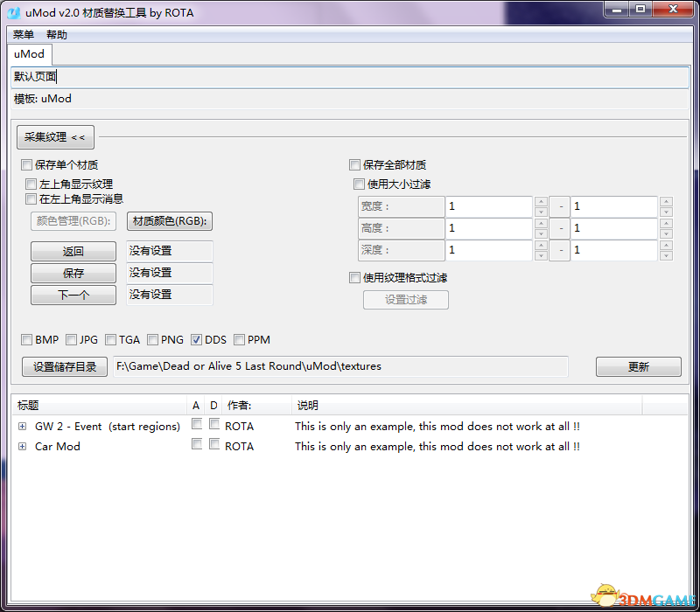Screen dimensions: 700x612
Task: Expand the GW 2 - Event tree item
Action: [22, 427]
